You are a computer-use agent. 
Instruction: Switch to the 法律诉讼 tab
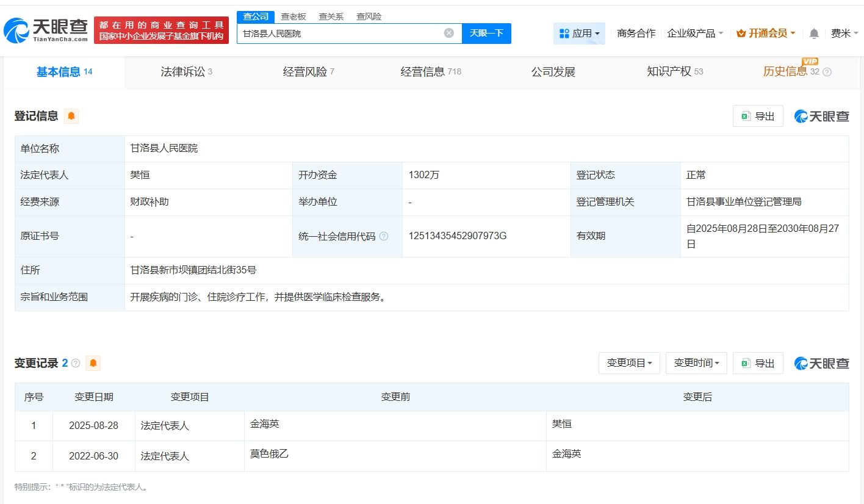click(x=183, y=71)
